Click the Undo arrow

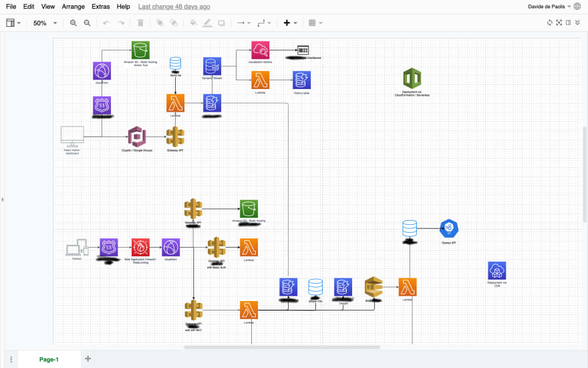point(106,23)
